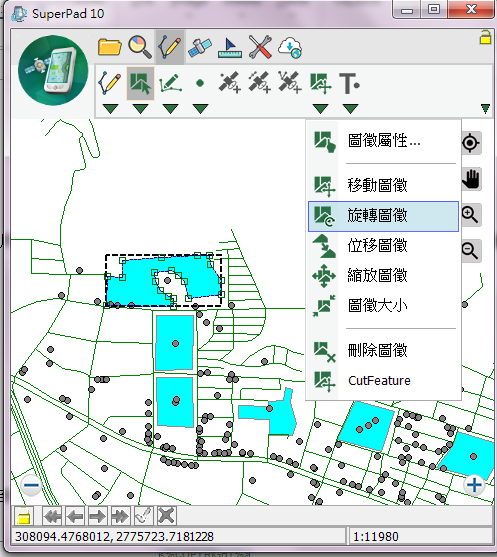Click the pan hand tool on map
The height and width of the screenshot is (557, 497).
[471, 179]
